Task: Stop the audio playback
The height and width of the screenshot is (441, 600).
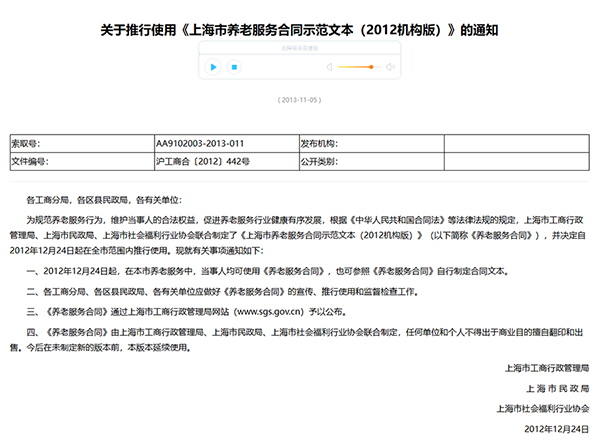Action: click(234, 67)
